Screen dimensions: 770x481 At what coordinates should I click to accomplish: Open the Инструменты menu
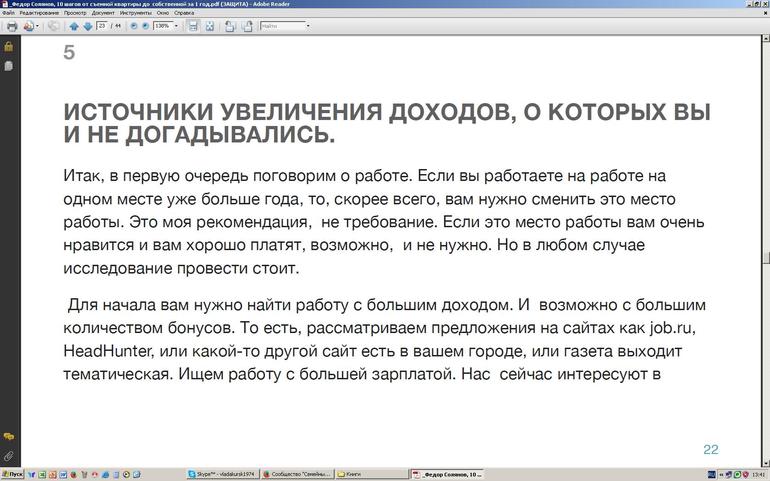(135, 13)
